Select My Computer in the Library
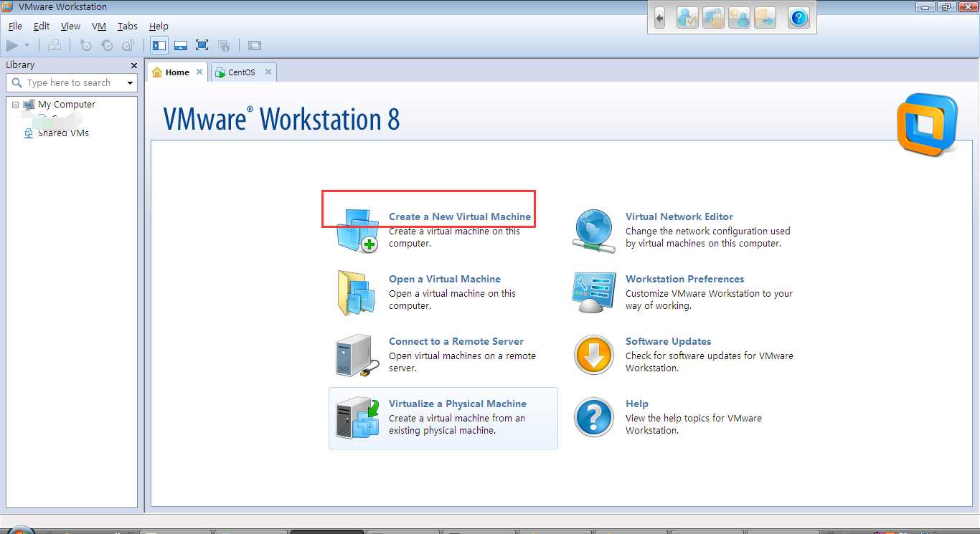The height and width of the screenshot is (534, 980). coord(66,104)
